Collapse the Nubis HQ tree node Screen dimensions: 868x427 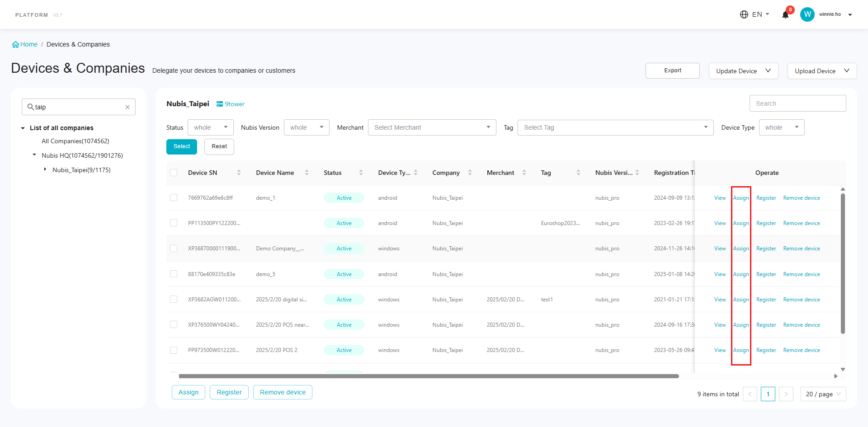click(34, 155)
